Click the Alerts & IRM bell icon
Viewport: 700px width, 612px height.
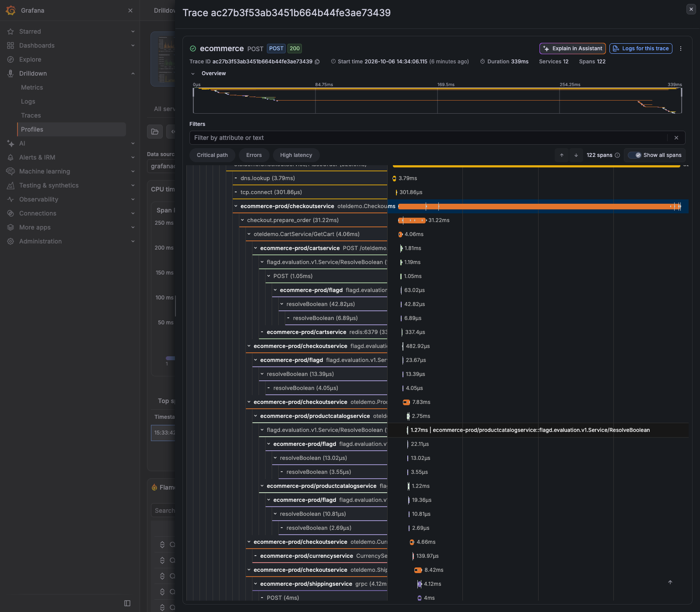(x=10, y=157)
